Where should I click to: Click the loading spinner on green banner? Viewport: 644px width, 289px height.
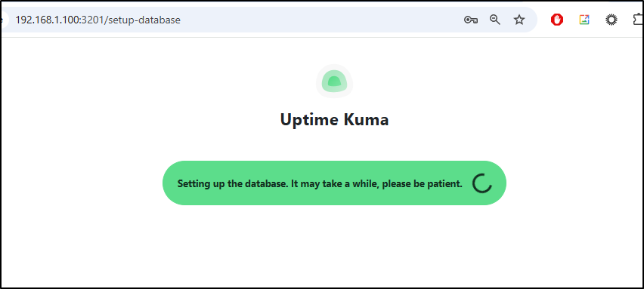(481, 183)
